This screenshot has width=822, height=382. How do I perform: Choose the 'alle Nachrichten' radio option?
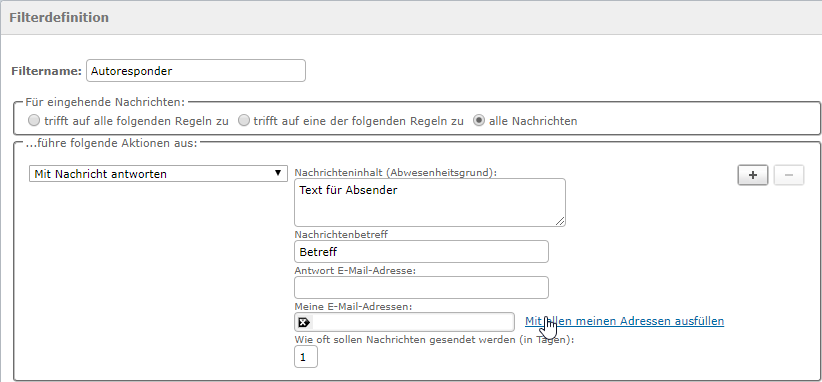479,121
